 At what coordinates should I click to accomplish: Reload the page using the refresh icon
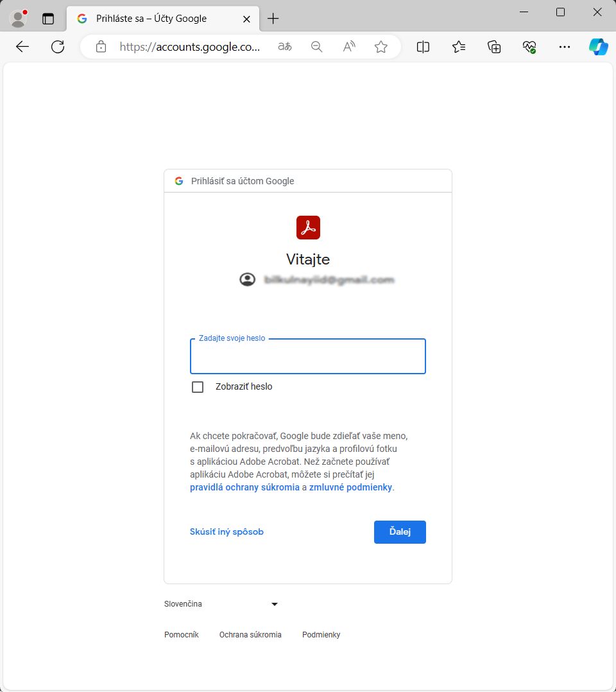pyautogui.click(x=58, y=46)
